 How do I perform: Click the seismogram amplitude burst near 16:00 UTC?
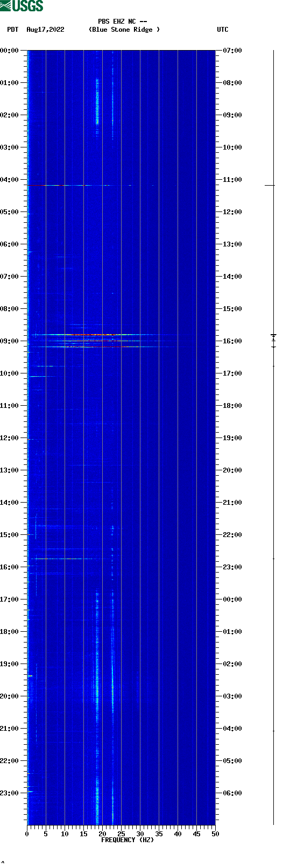(x=273, y=339)
